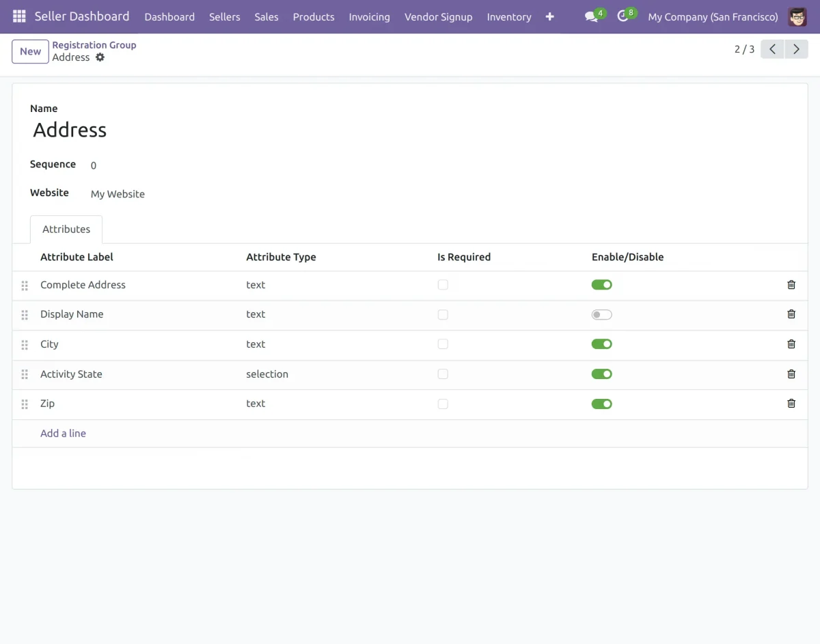Disable the Activity State attribute toggle
Viewport: 820px width, 644px height.
coord(601,374)
